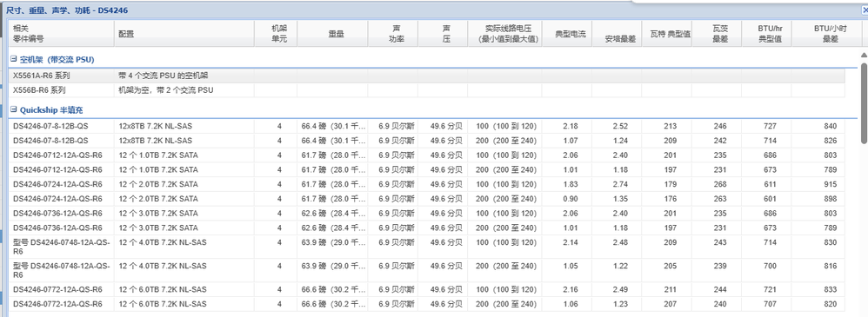Screen dimensions: 868x317
Task: Collapse the 空机架 (带交流 PSU) group
Action: (15, 59)
